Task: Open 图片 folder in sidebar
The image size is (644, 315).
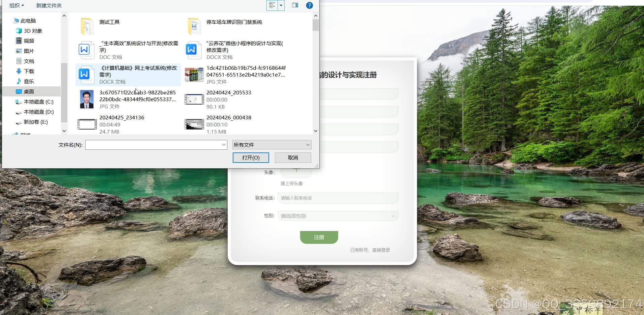Action: pos(29,51)
